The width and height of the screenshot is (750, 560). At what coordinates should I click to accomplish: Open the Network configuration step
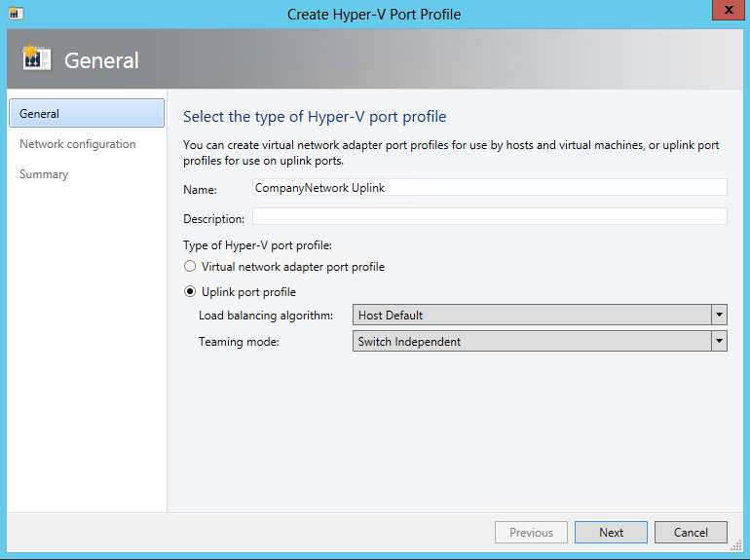78,144
